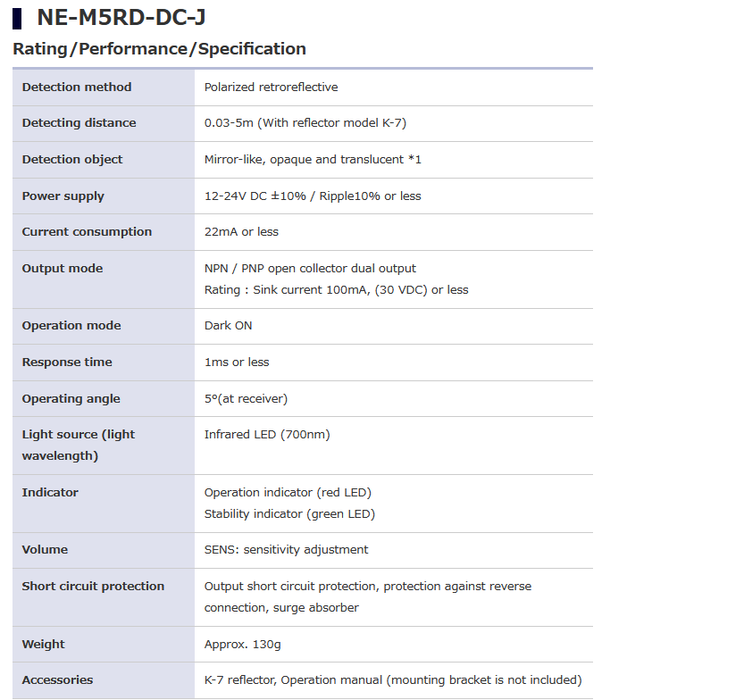Click the Mirror-like, opaque and translucent text
The width and height of the screenshot is (744, 700).
pyautogui.click(x=313, y=160)
